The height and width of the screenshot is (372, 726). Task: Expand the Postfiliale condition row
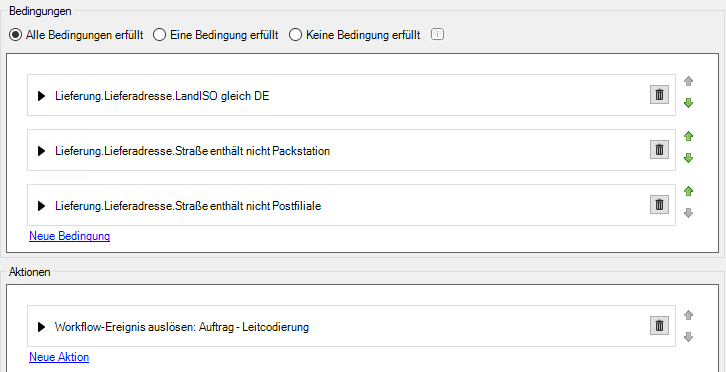click(41, 206)
